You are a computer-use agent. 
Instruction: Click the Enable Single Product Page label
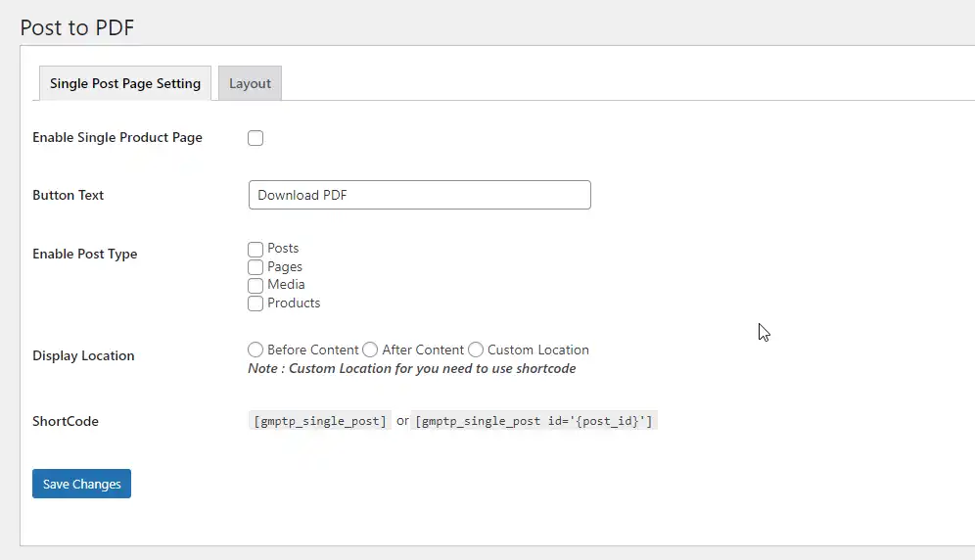tap(117, 137)
